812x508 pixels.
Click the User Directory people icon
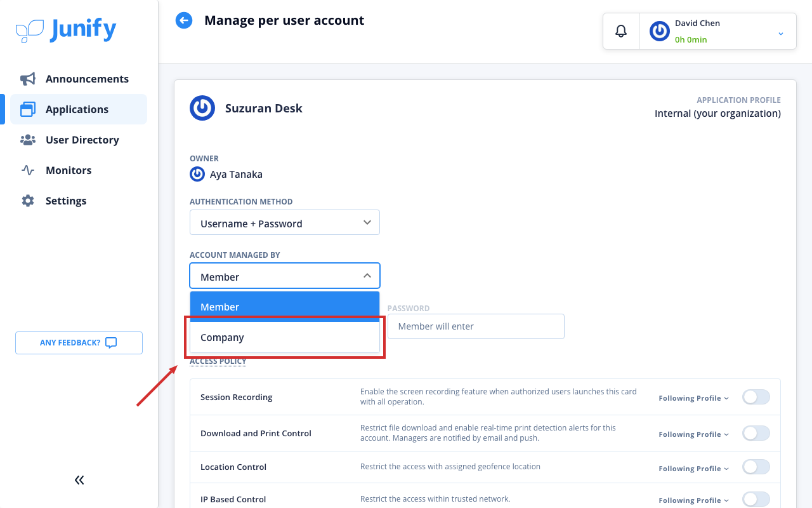coord(28,140)
